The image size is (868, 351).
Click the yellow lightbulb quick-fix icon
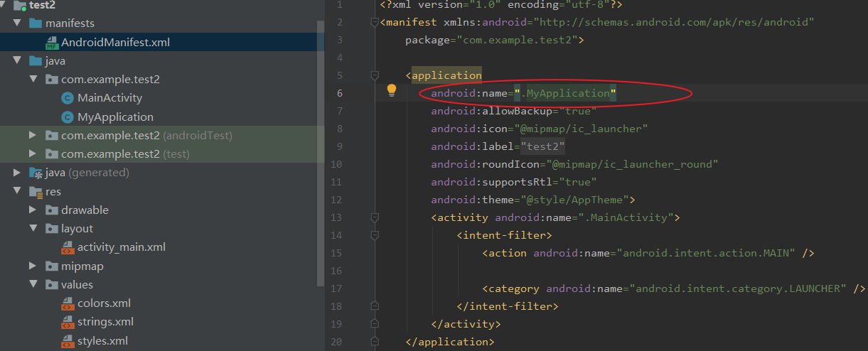(x=391, y=90)
